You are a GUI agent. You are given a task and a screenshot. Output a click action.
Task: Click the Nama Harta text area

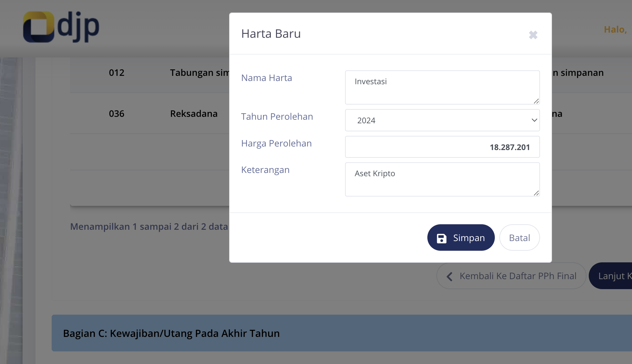click(x=442, y=87)
